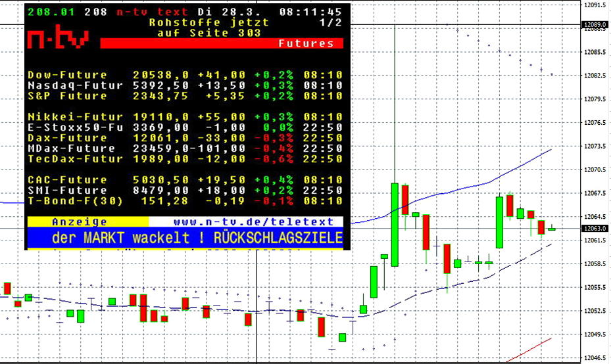Screen dimensions: 611x364
Task: Select the 12055.5 price axis label
Action: (x=595, y=287)
